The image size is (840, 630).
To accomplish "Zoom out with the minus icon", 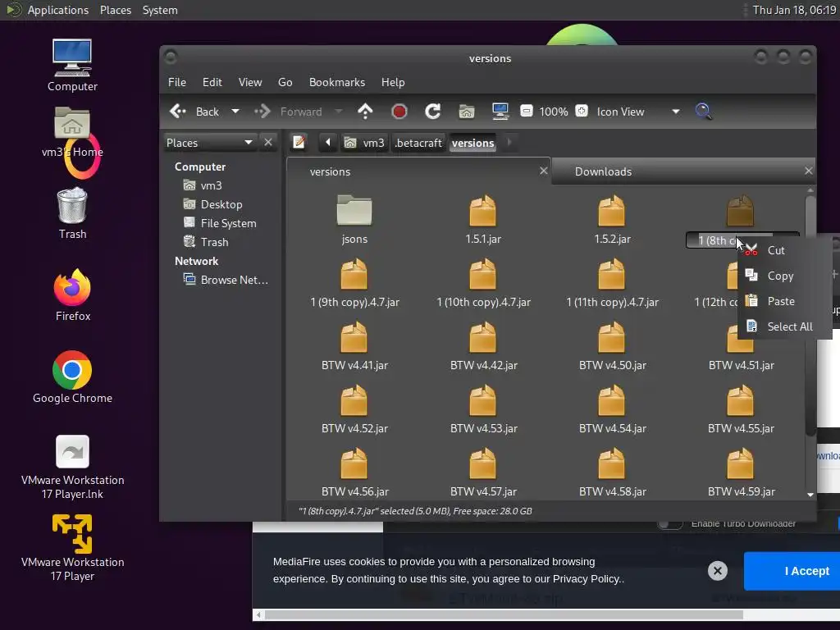I will (527, 112).
